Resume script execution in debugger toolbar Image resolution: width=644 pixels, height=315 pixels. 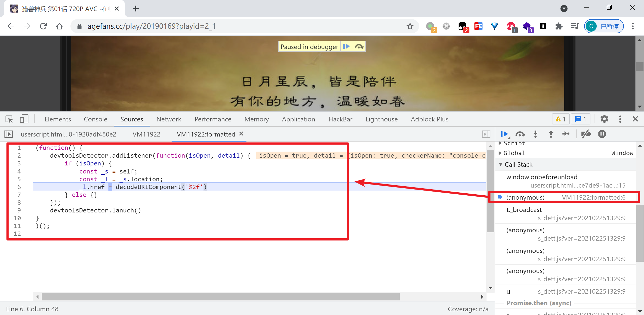point(504,134)
